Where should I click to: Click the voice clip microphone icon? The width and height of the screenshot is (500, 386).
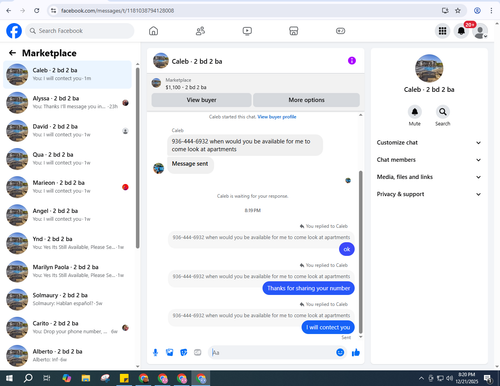(x=155, y=352)
